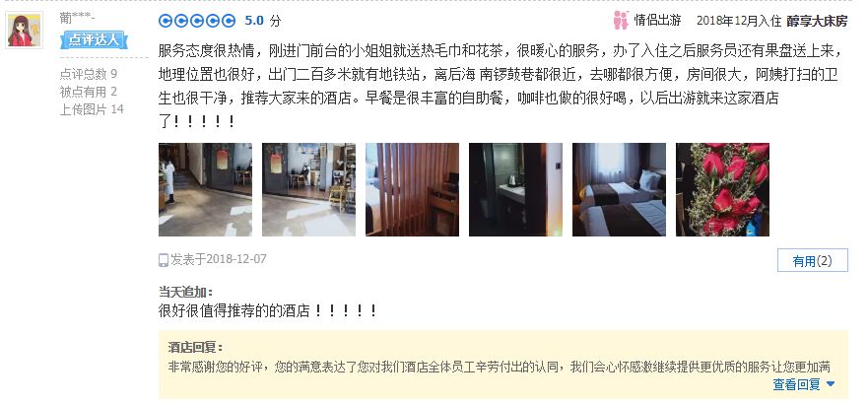Click the 点评达人 badge

coord(95,39)
